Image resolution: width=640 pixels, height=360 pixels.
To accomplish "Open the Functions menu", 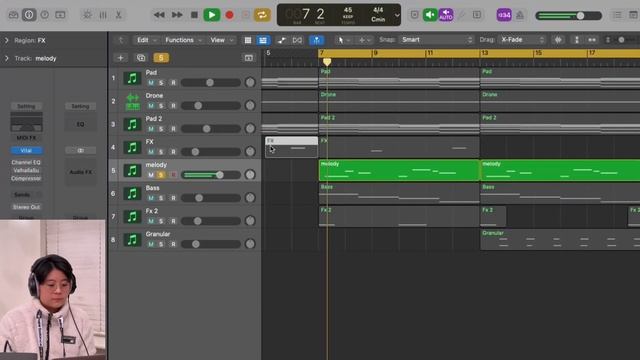I will [183, 40].
